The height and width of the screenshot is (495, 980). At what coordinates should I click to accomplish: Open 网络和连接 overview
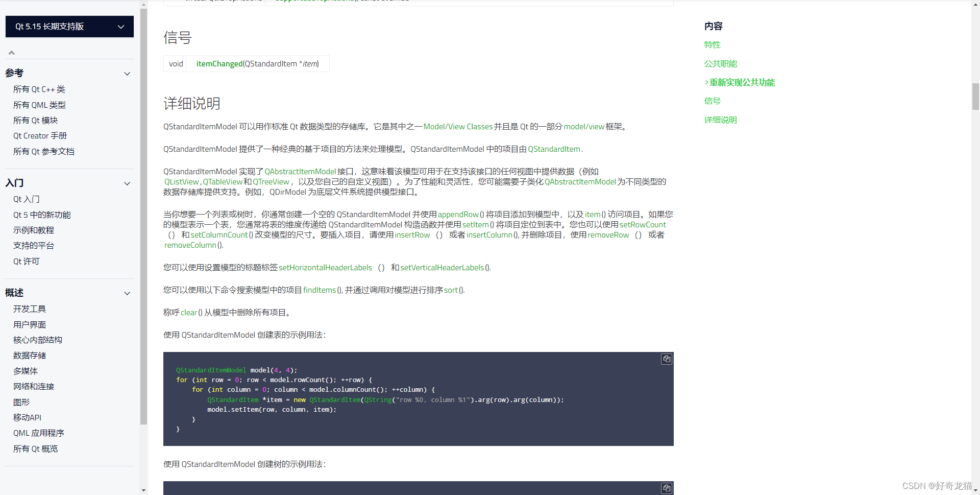33,387
